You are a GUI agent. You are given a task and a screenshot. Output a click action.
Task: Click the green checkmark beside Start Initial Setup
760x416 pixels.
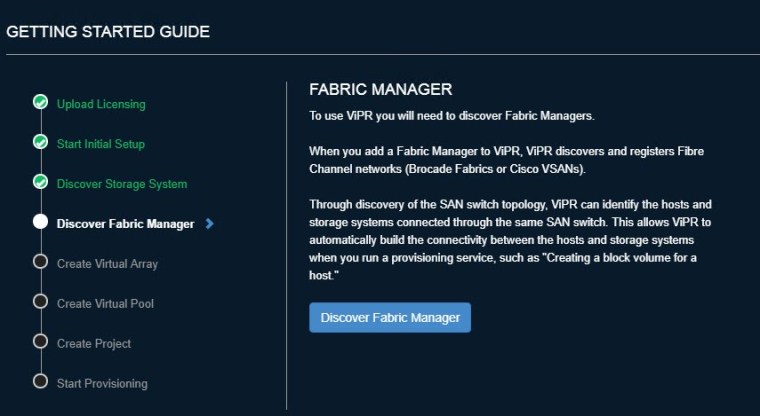(40, 142)
